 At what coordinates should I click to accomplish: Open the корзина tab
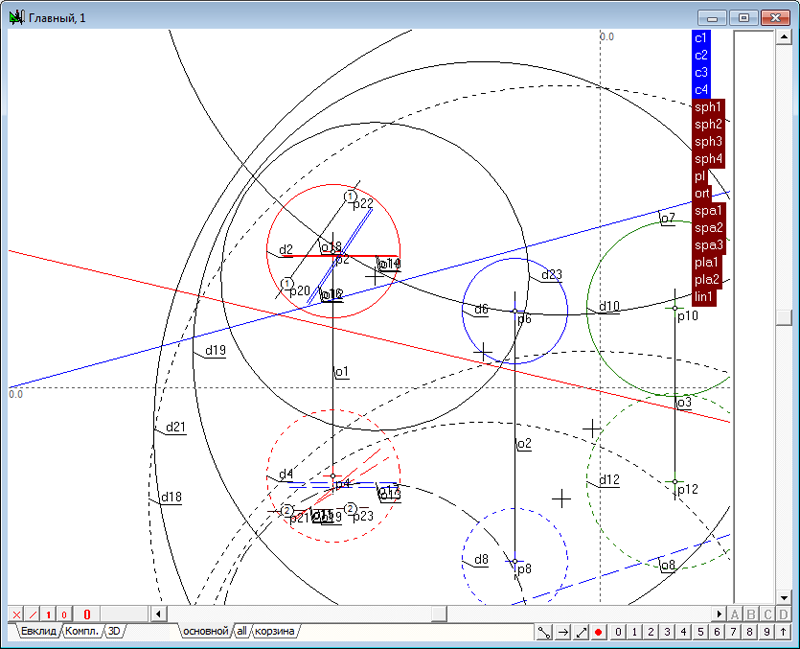pos(274,631)
